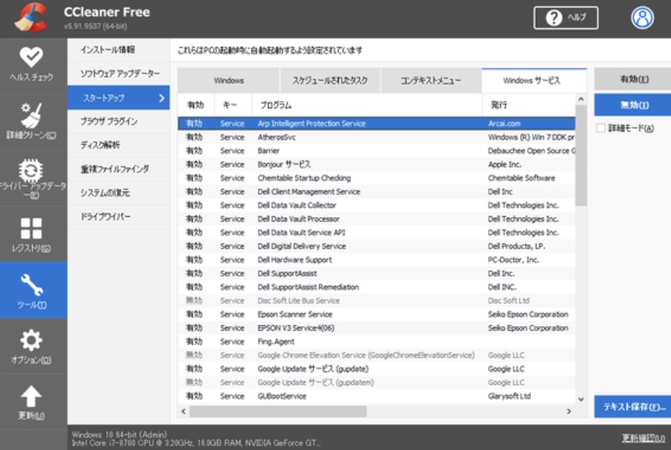
Task: Click the ヘルプ help button
Action: click(566, 18)
